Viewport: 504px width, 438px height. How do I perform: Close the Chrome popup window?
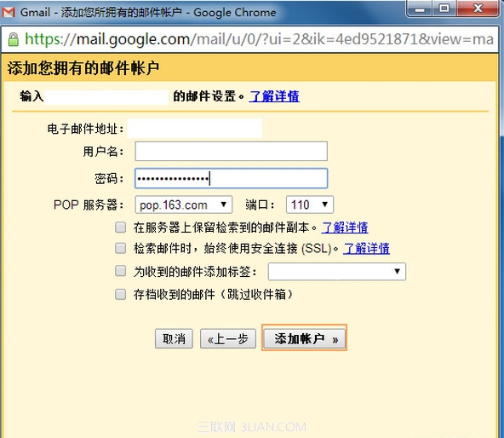tap(478, 9)
